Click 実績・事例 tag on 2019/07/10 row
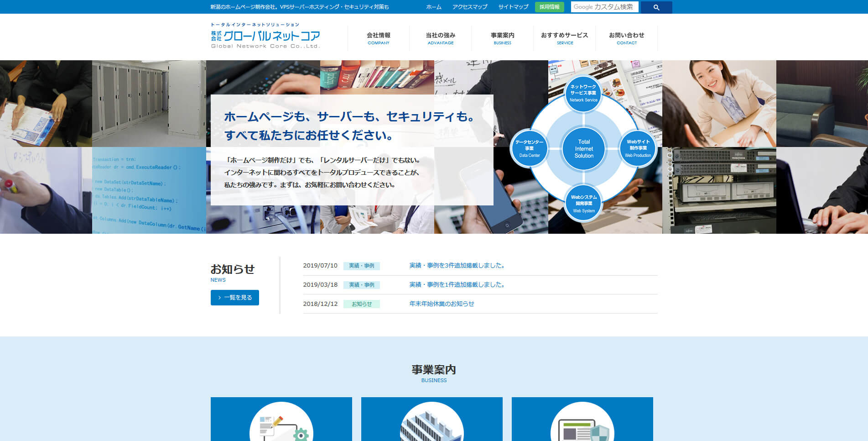Screen dimensions: 868x441 (x=362, y=266)
